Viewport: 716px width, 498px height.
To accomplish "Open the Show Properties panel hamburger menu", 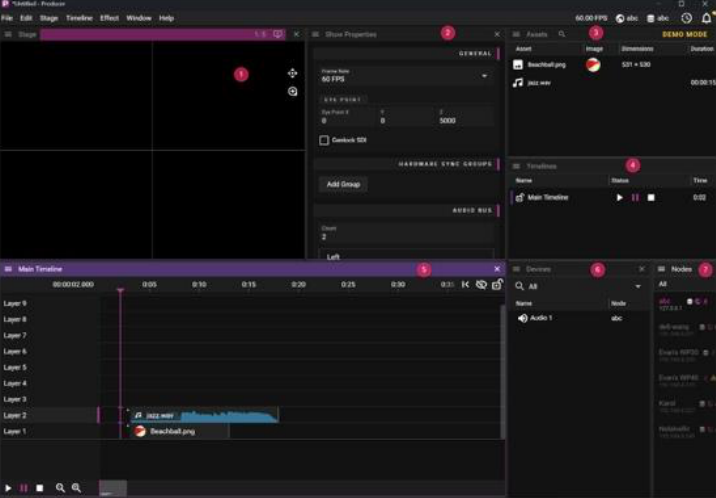I will 315,34.
